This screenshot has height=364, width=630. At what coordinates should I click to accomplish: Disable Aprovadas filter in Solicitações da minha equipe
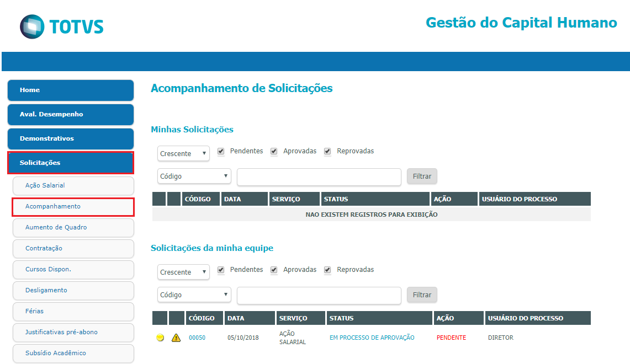pos(274,269)
